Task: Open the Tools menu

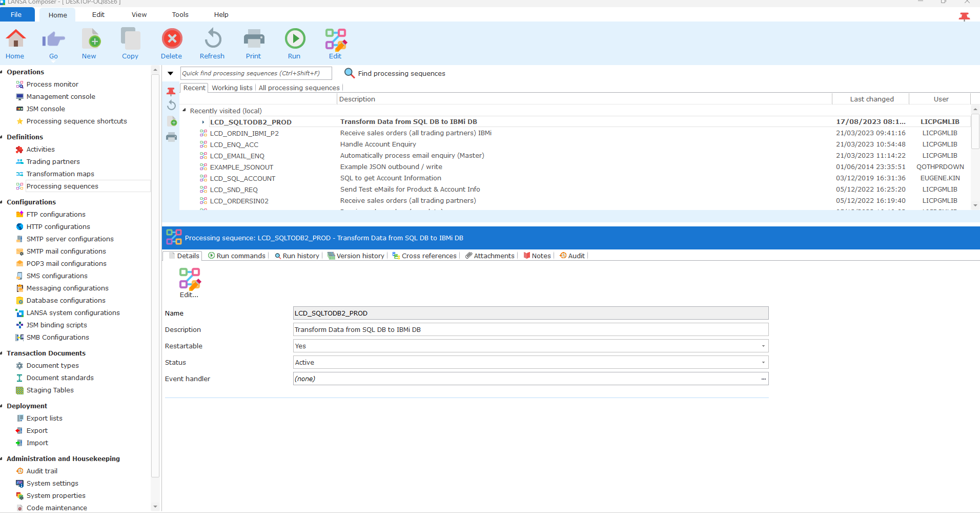Action: [180, 14]
